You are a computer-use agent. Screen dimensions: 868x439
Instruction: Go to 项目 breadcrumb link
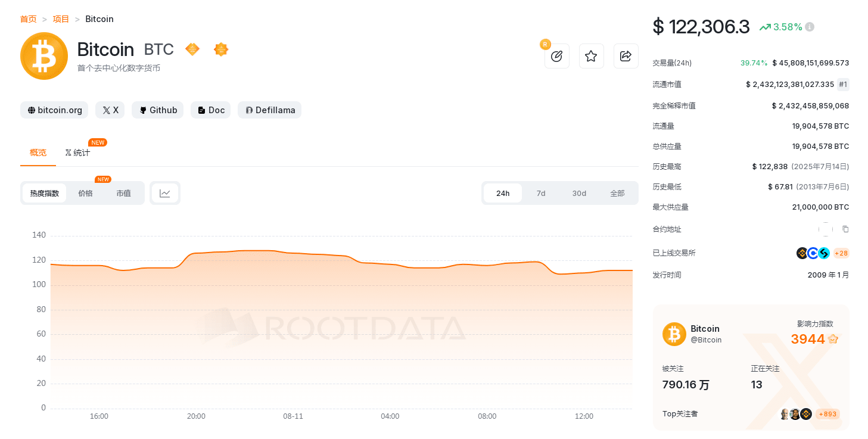point(61,19)
